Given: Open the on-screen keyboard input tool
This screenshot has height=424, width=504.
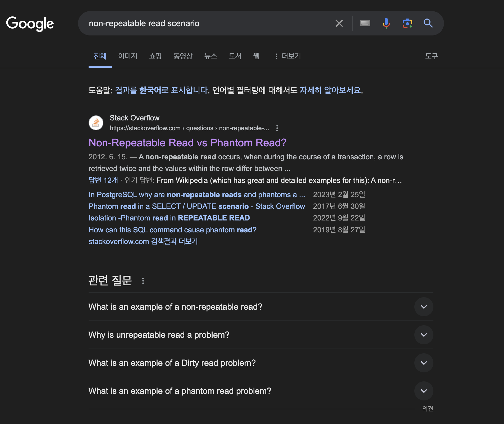Looking at the screenshot, I should coord(365,23).
